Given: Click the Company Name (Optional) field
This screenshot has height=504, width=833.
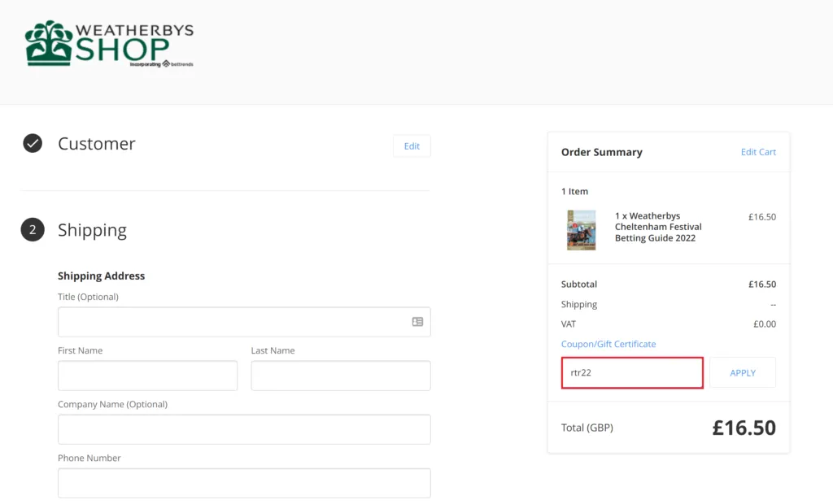Looking at the screenshot, I should (244, 429).
